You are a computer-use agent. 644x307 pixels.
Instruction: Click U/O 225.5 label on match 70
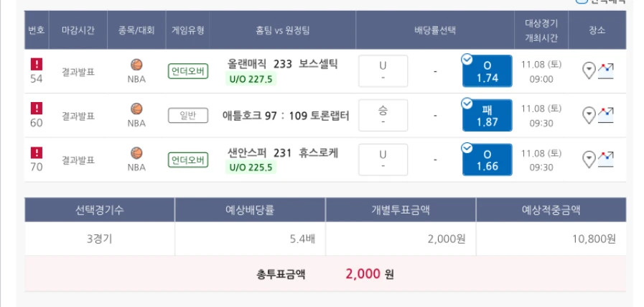point(251,168)
